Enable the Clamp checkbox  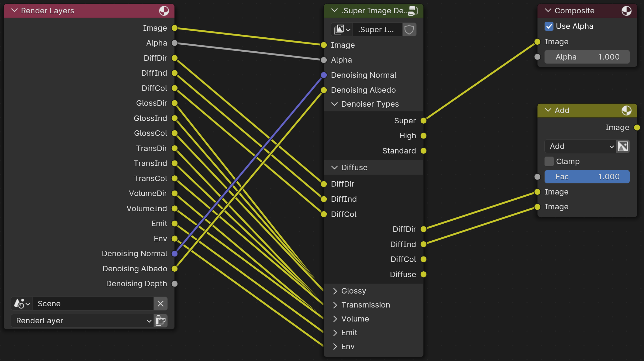tap(549, 161)
